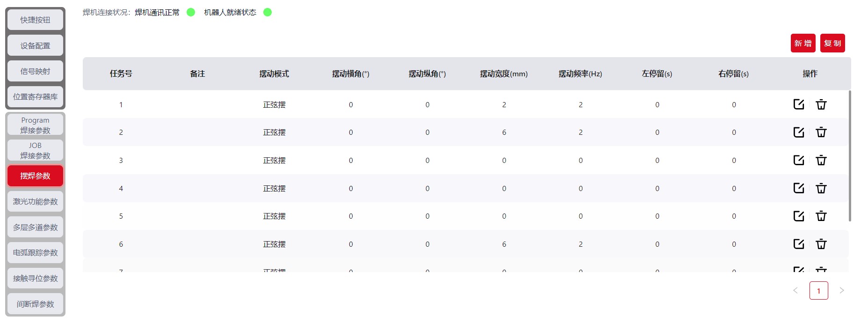
Task: Select 激光功能参数 in sidebar
Action: coord(35,202)
